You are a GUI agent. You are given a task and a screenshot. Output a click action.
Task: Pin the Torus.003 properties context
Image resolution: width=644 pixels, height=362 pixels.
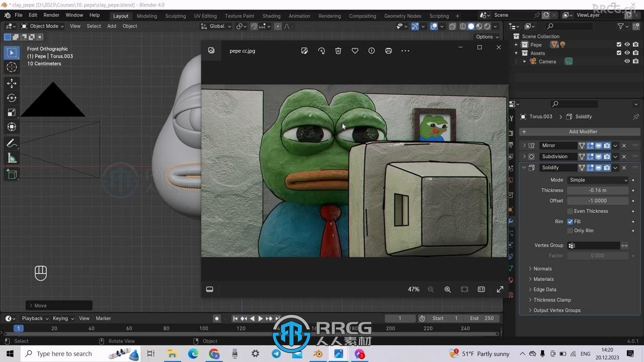coord(636,117)
